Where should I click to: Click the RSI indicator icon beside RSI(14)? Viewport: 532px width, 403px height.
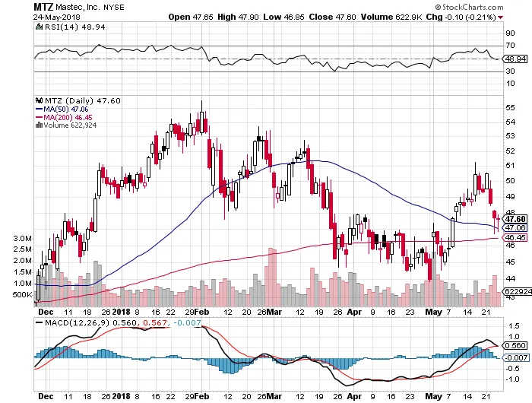click(x=39, y=27)
